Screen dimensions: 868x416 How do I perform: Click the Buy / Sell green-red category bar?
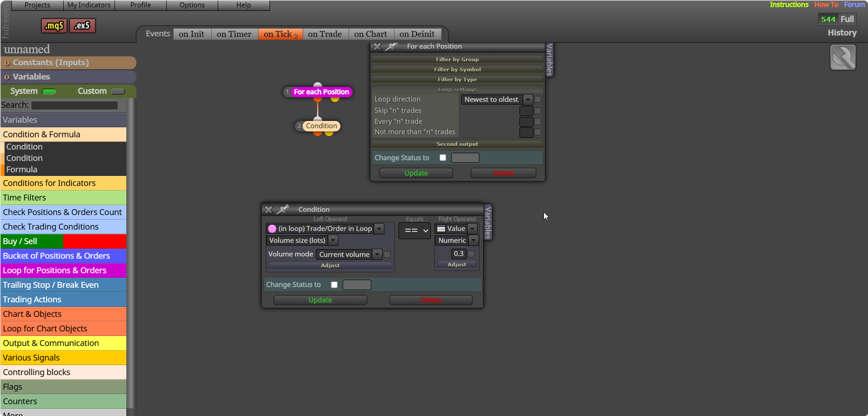[x=64, y=241]
